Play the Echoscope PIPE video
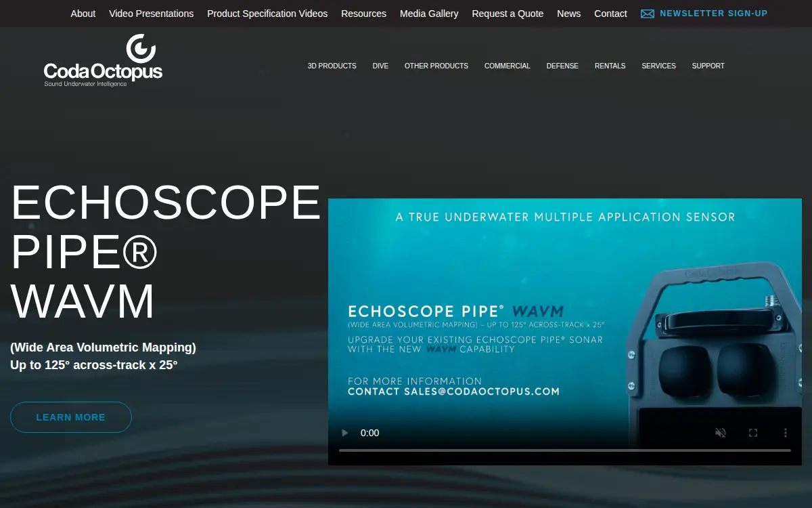This screenshot has height=508, width=812. pyautogui.click(x=345, y=433)
